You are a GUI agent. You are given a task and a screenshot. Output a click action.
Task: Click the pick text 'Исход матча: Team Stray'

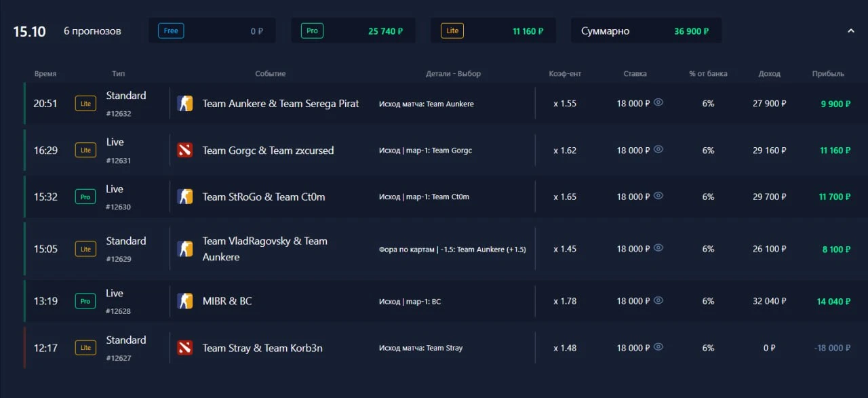click(420, 348)
